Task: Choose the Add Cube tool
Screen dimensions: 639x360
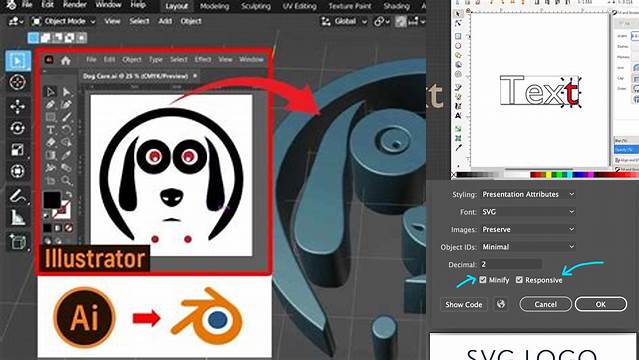Action: pos(18,242)
